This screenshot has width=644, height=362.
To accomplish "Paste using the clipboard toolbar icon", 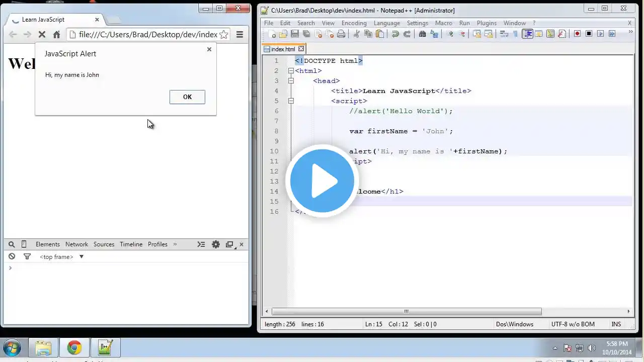I will tap(380, 34).
